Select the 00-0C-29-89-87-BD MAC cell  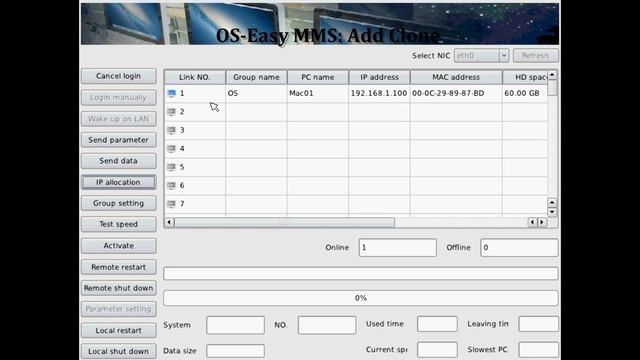point(456,93)
